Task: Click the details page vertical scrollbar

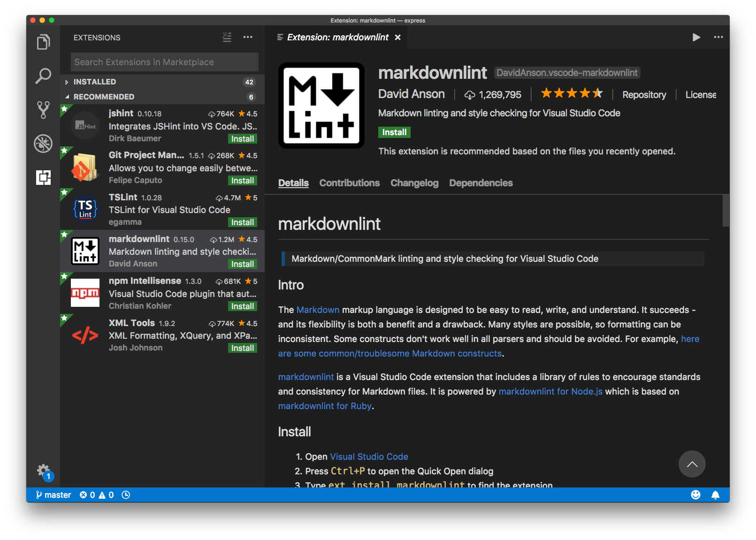Action: pos(726,211)
